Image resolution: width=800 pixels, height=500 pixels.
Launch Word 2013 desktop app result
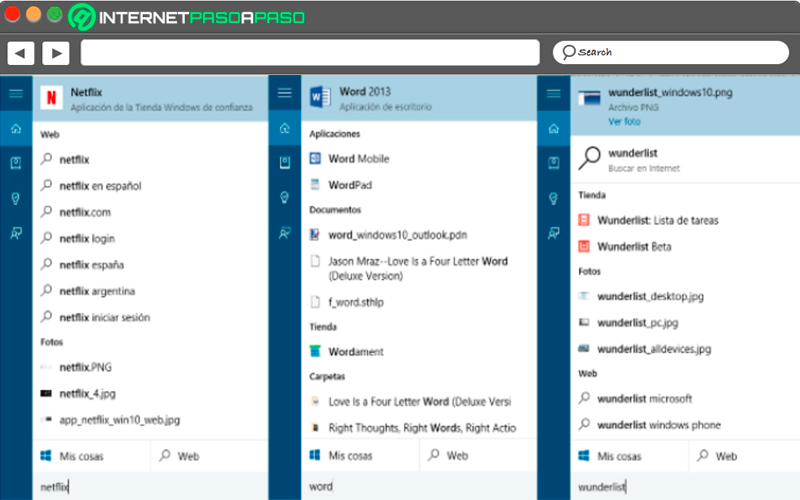coord(419,98)
